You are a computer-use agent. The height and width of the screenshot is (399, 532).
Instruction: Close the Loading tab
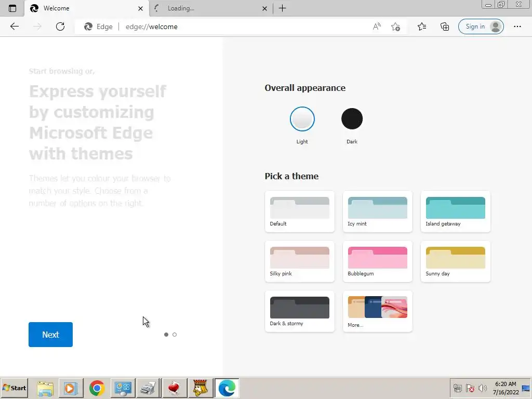pos(264,8)
